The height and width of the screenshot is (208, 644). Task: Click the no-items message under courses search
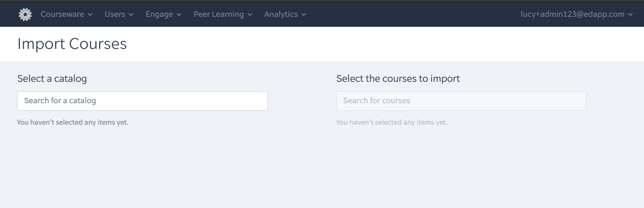click(x=392, y=122)
